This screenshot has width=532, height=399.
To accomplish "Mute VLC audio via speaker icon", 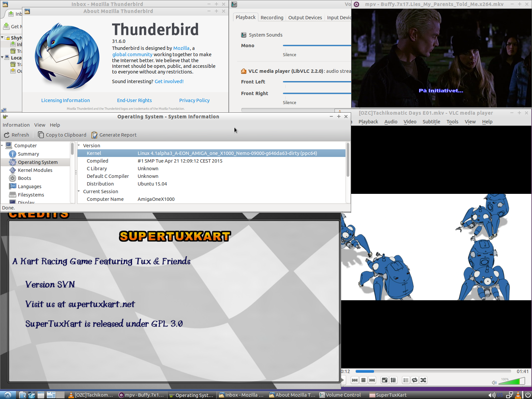I will pos(494,382).
